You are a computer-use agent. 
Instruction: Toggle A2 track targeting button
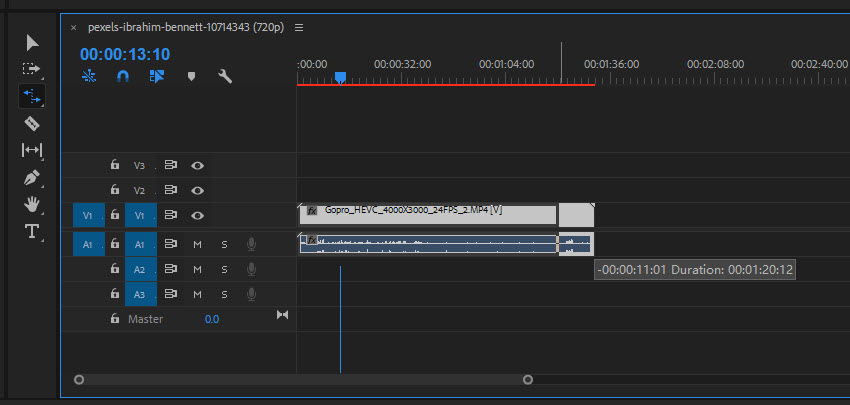pos(140,269)
